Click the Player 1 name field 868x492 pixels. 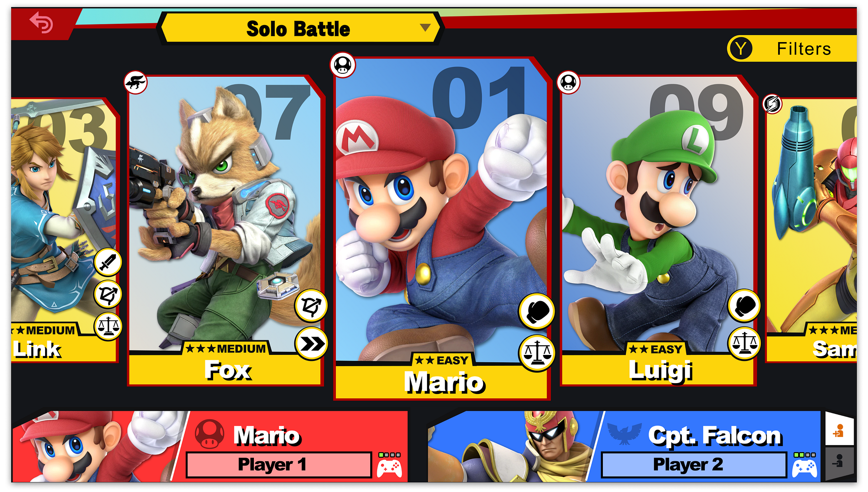pos(279,465)
